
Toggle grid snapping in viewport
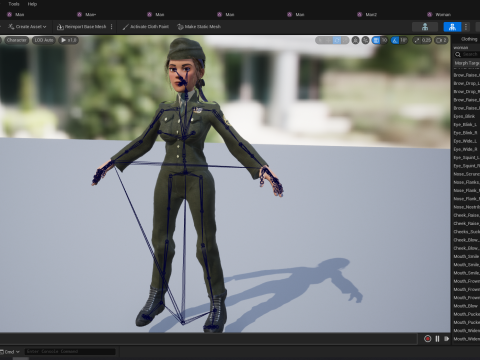376,40
